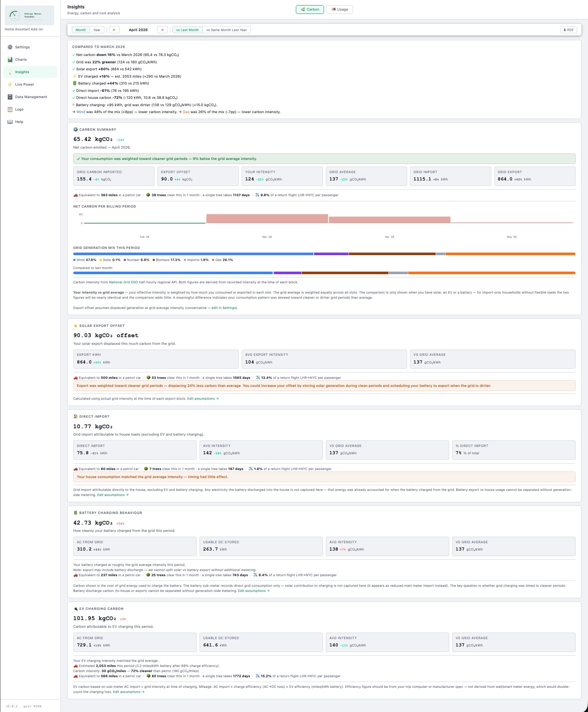This screenshot has width=588, height=712.
Task: Switch to the Carbon tab
Action: pos(310,10)
